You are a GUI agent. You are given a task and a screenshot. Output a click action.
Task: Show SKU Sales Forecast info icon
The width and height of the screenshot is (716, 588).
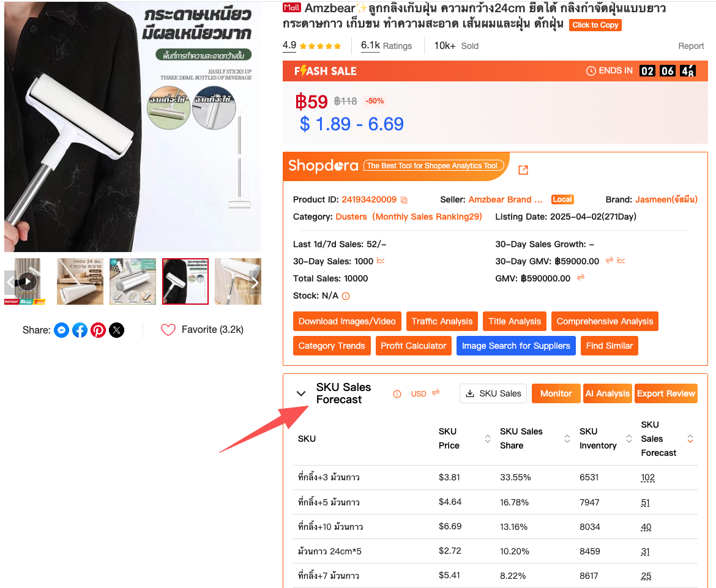coord(397,394)
